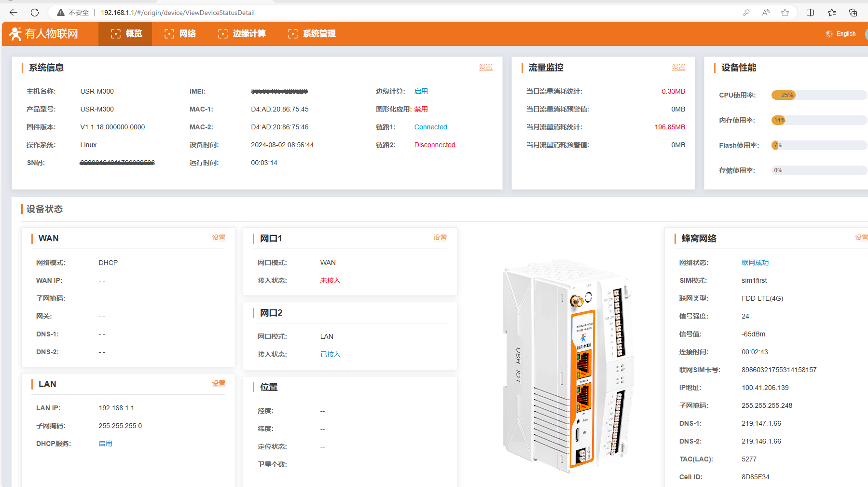Open the 概览 overview tab
Screen dimensions: 868x487
click(126, 34)
